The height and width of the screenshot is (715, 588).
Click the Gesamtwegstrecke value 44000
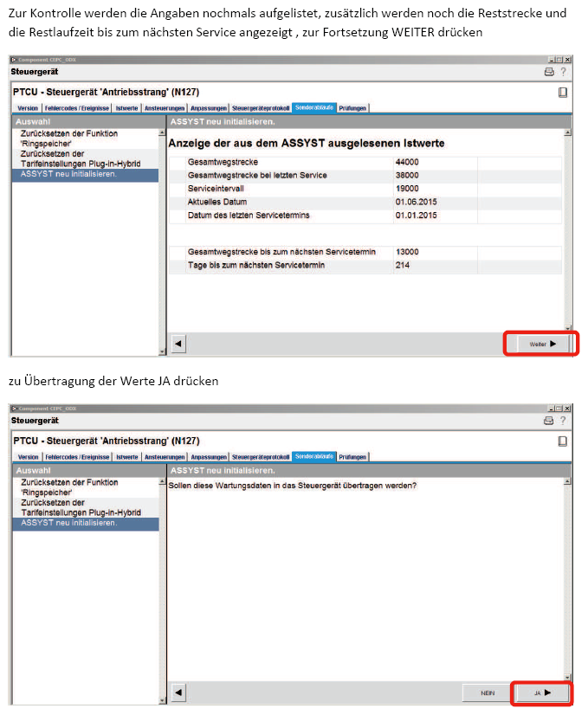tap(407, 163)
